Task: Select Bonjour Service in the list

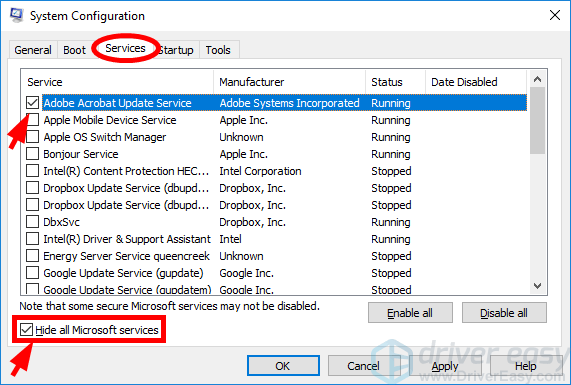Action: (81, 154)
